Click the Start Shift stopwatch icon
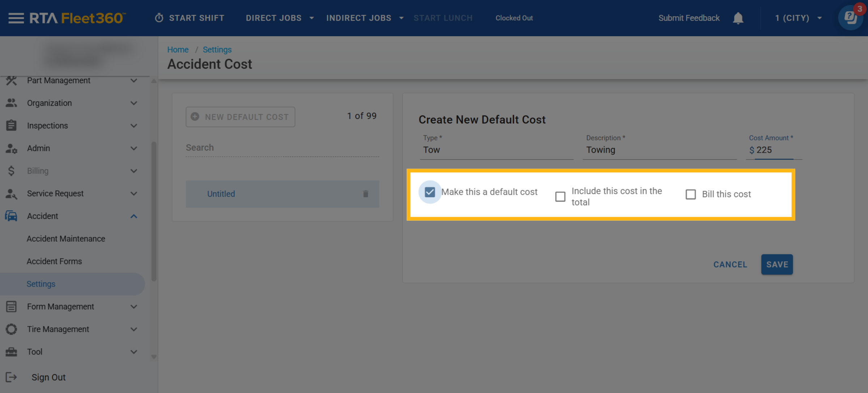 pos(159,18)
